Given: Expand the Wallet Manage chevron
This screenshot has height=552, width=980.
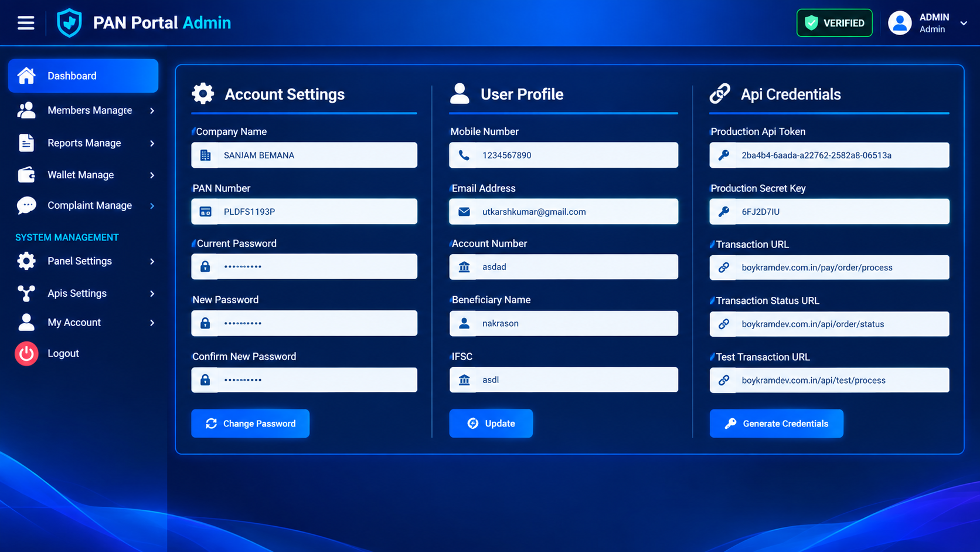Looking at the screenshot, I should (152, 175).
